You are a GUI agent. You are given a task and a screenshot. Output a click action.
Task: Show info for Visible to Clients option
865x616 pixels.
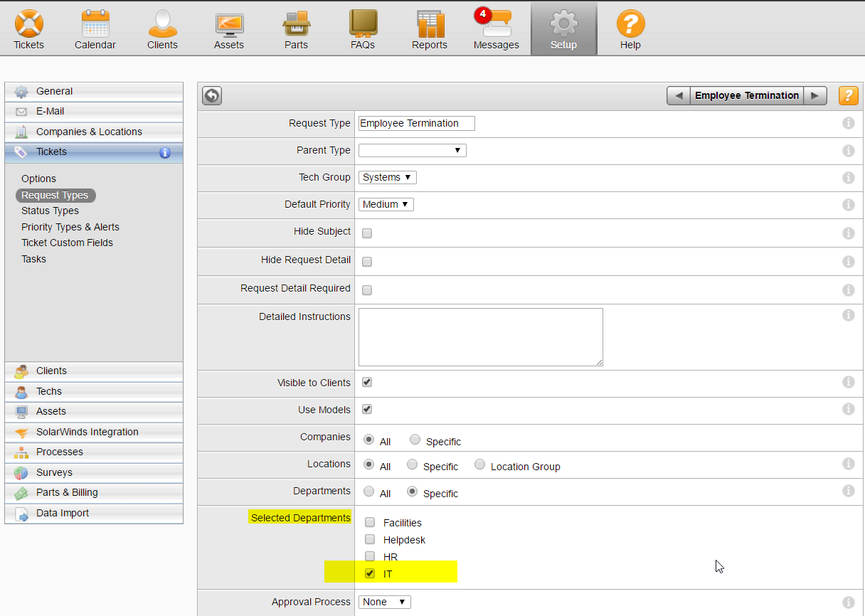coord(848,382)
